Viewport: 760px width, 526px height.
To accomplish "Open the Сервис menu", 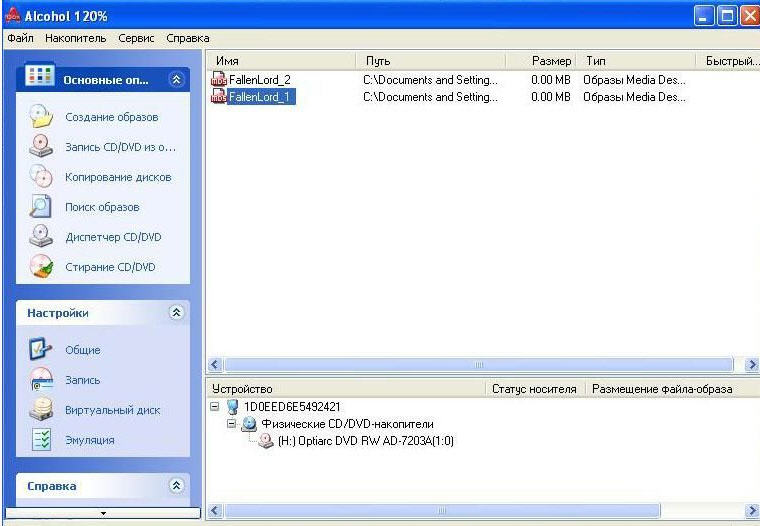I will tap(136, 38).
